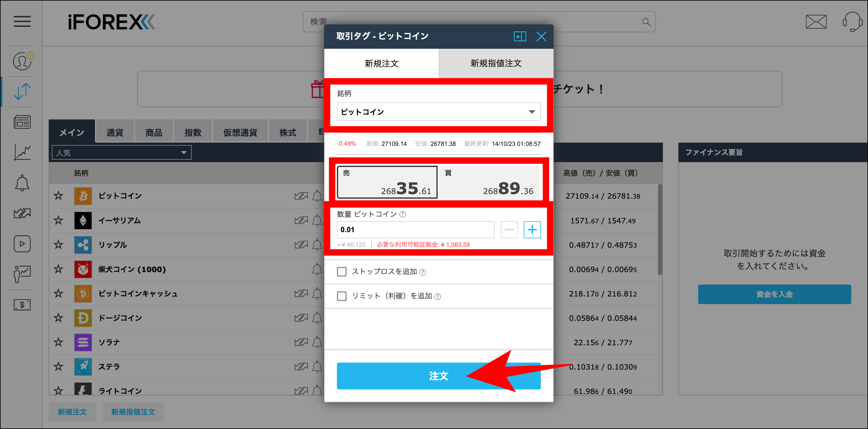The width and height of the screenshot is (868, 429).
Task: Enable the ストップロスを追加 checkbox
Action: pyautogui.click(x=342, y=271)
